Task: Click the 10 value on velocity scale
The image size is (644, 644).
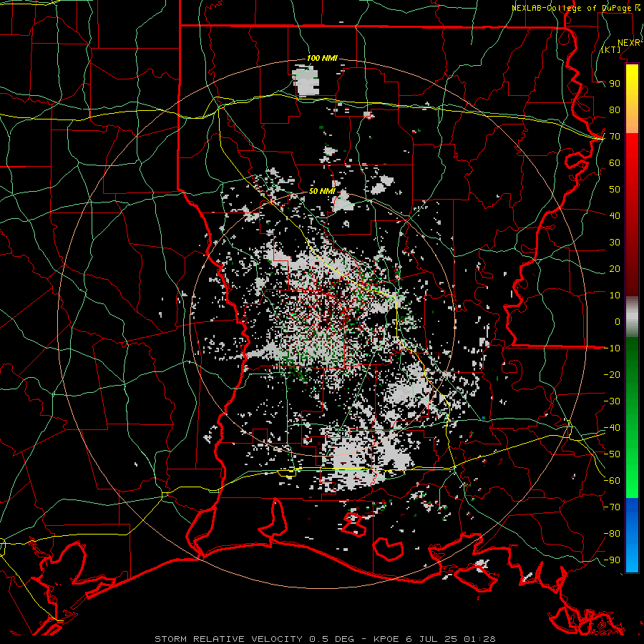Action: [x=615, y=296]
